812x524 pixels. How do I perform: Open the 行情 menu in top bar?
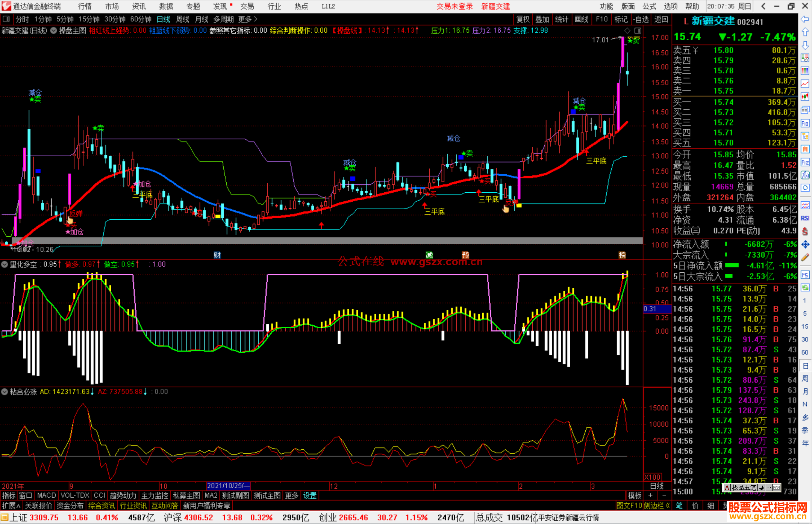85,6
